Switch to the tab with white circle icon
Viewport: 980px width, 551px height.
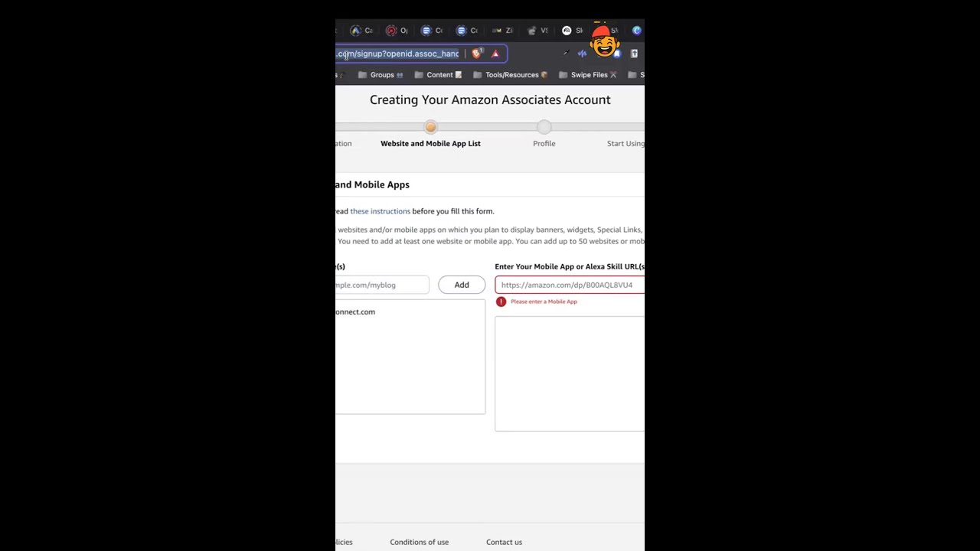click(567, 31)
